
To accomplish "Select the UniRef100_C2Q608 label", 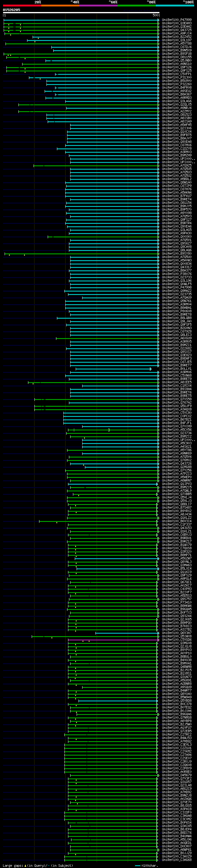I will pos(176,765).
